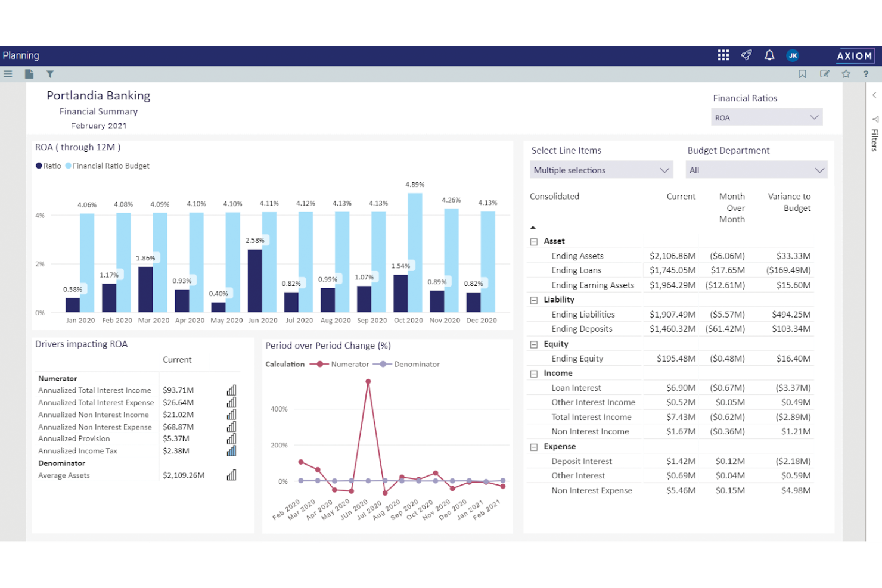
Task: Select the Other Interest Income row label
Action: coord(593,402)
